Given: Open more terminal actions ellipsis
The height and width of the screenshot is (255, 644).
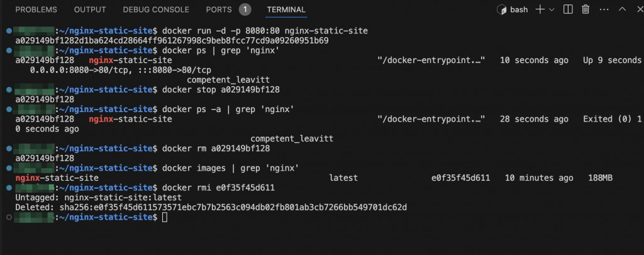Looking at the screenshot, I should pyautogui.click(x=604, y=9).
